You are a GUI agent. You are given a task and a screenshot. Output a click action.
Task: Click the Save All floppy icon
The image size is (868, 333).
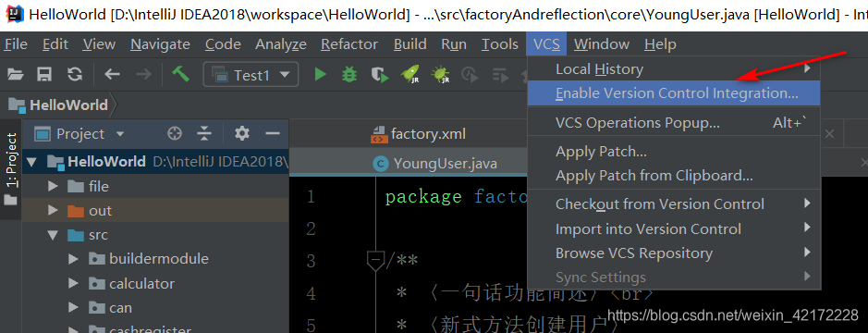tap(44, 74)
